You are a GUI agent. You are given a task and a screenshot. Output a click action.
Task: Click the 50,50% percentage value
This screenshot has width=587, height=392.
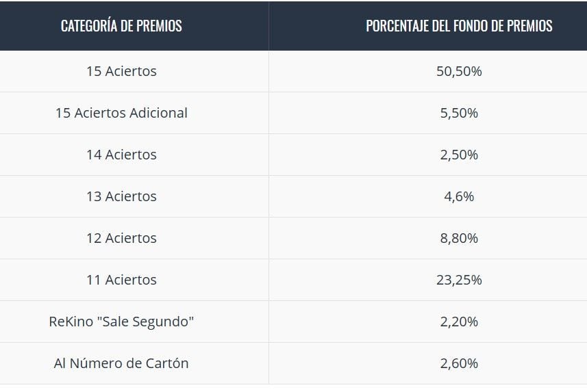[459, 71]
